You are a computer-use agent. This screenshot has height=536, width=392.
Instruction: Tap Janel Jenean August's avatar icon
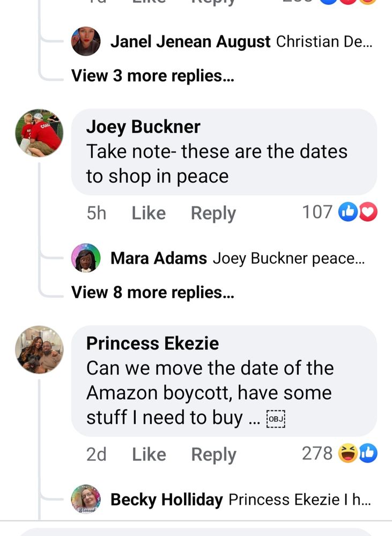86,41
